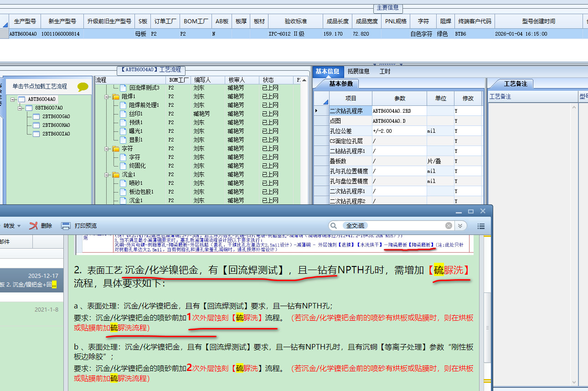
Task: Click the 白色字符 cell in main info row
Action: coord(423,34)
